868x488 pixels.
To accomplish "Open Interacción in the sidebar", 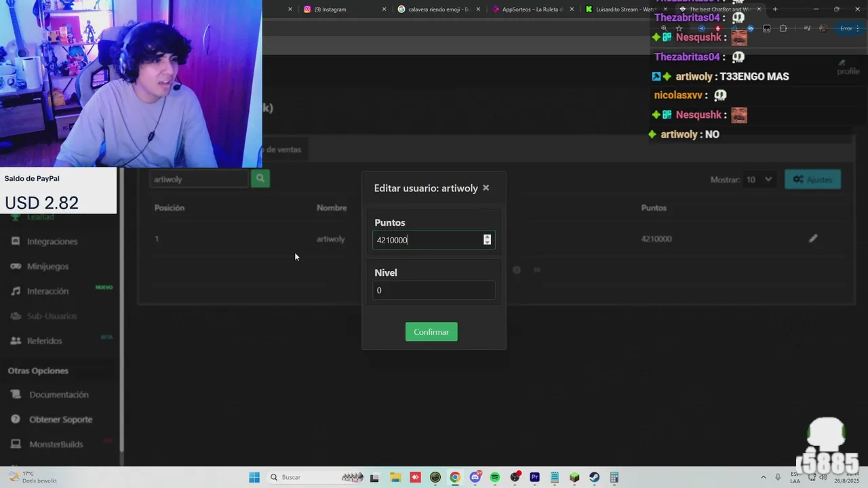I will [x=47, y=291].
